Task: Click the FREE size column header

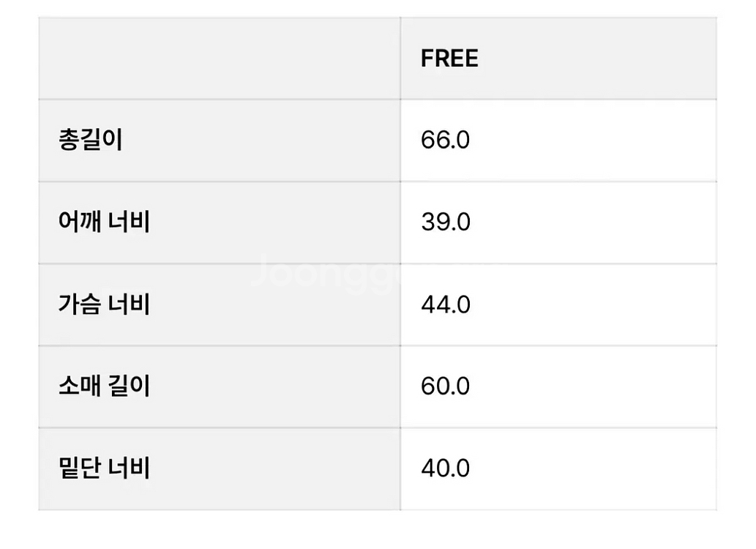Action: (x=449, y=59)
